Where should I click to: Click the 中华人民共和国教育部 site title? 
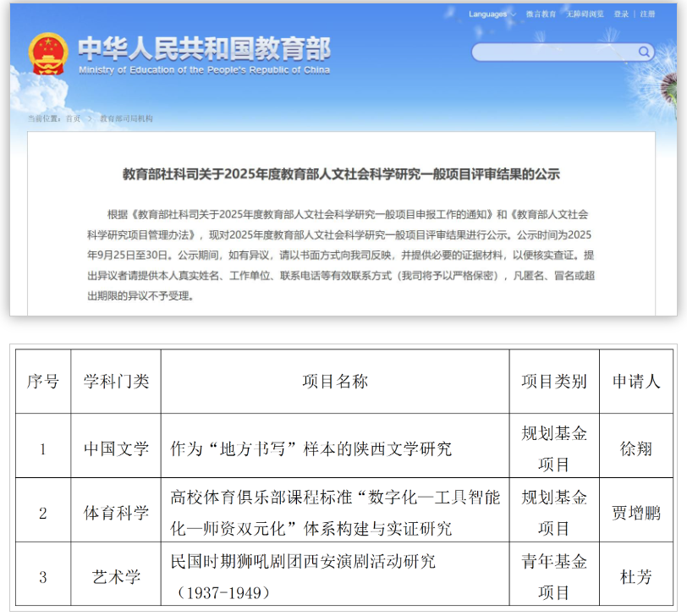tap(204, 48)
